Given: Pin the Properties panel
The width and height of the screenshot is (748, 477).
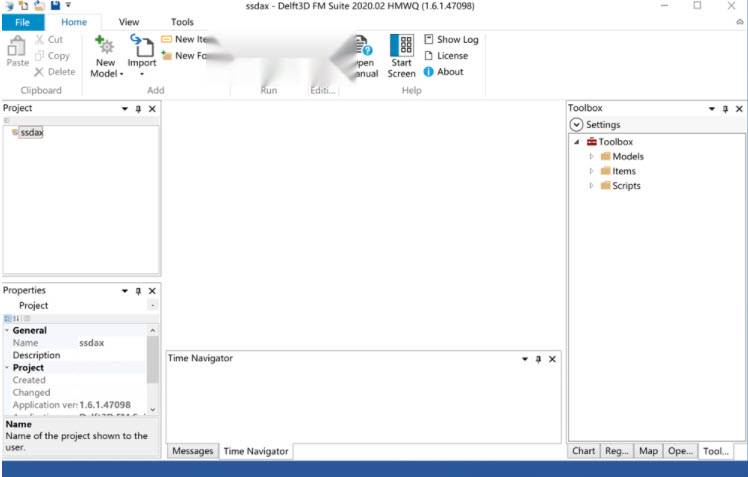Looking at the screenshot, I should coord(138,291).
